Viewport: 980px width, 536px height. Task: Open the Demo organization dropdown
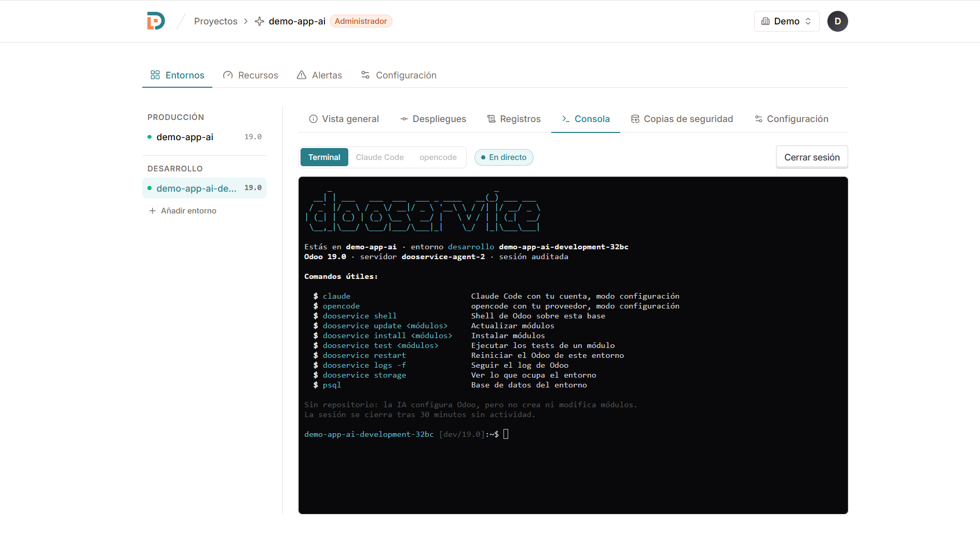pyautogui.click(x=786, y=21)
